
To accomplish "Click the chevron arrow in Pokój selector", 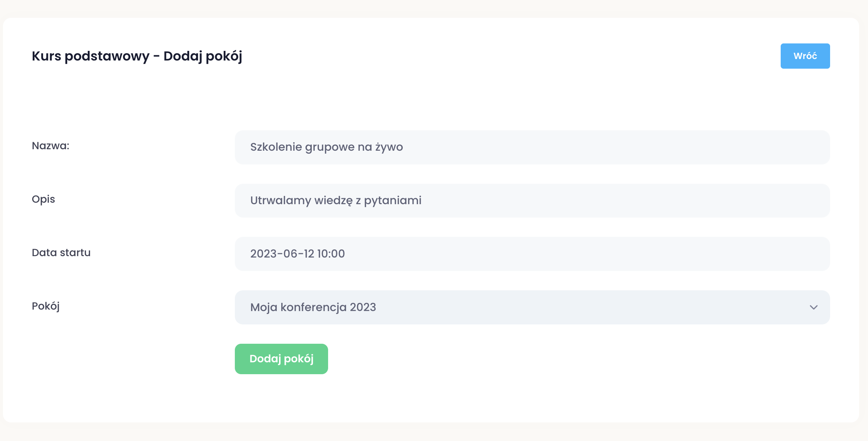I will [x=813, y=307].
